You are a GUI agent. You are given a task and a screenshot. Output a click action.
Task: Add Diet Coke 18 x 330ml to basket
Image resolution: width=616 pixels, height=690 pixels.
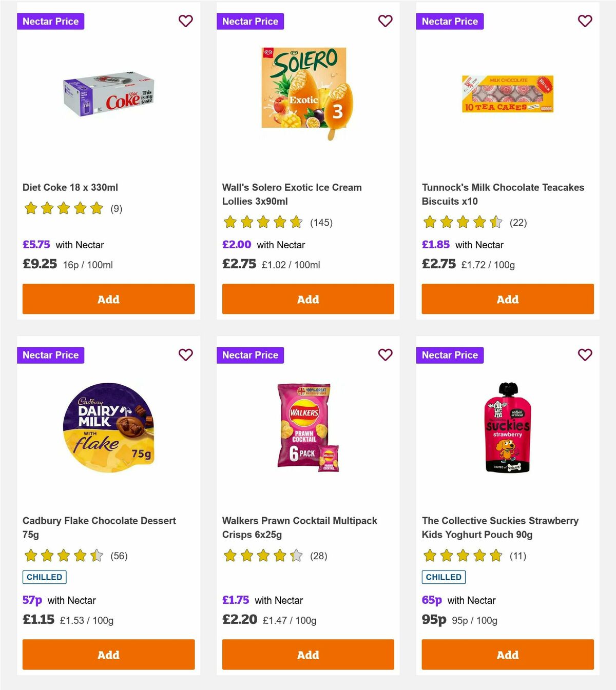pos(108,299)
